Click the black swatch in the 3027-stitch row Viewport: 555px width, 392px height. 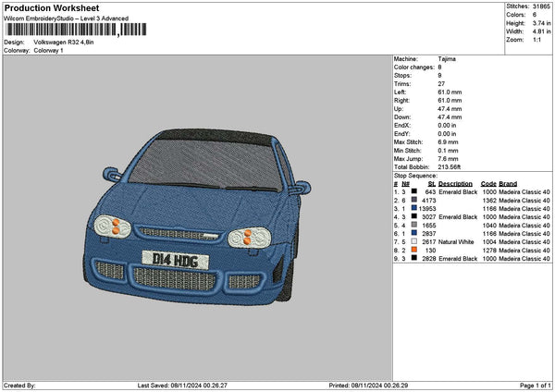point(413,216)
